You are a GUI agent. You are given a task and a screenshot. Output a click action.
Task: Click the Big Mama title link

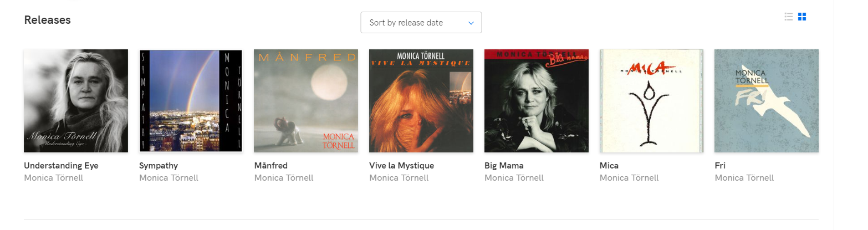pos(504,166)
